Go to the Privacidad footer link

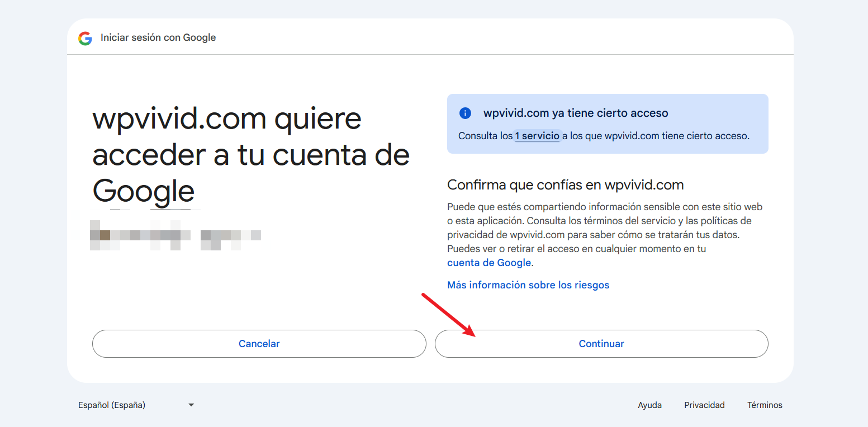704,405
